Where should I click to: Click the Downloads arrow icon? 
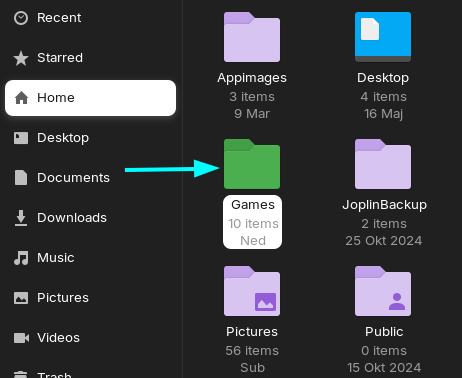pos(21,218)
